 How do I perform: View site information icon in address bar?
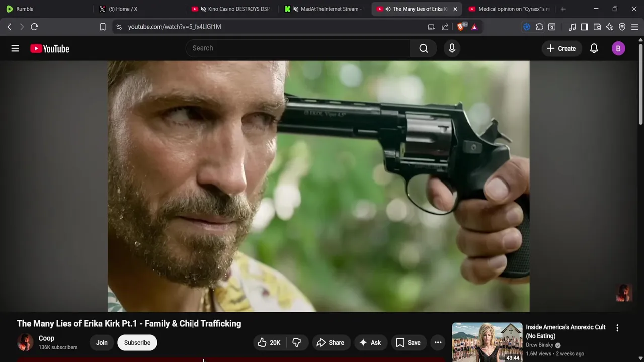pyautogui.click(x=119, y=27)
